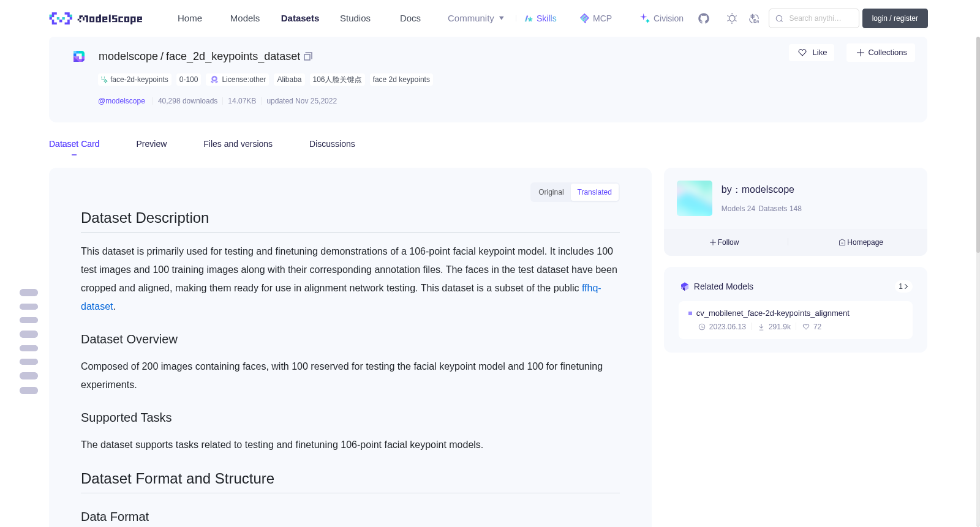Open the GitHub icon link
The image size is (980, 527).
tap(704, 18)
